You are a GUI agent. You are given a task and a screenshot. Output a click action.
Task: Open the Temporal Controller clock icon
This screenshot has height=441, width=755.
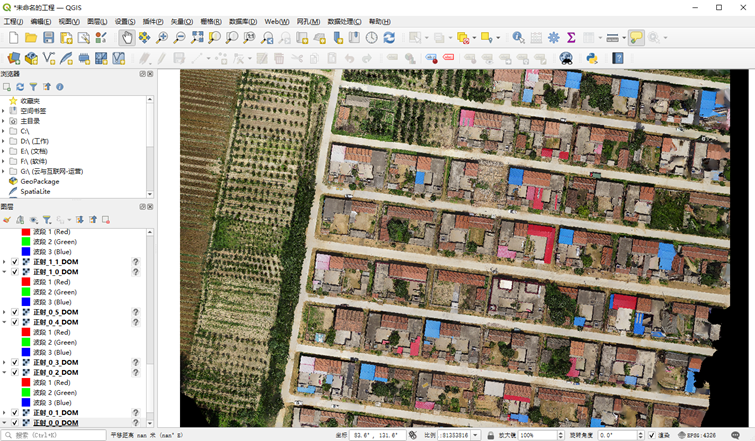click(372, 38)
